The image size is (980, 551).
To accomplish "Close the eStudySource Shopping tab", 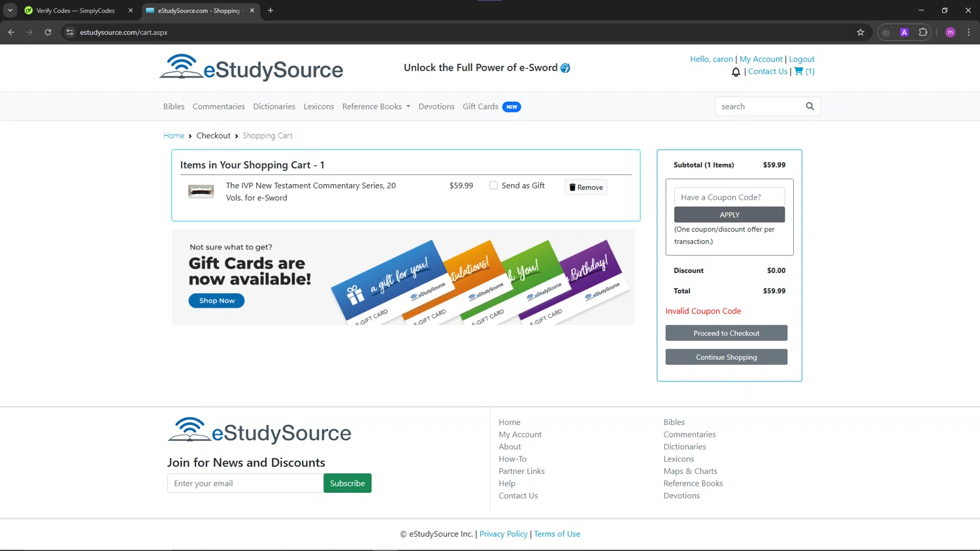I will [252, 10].
